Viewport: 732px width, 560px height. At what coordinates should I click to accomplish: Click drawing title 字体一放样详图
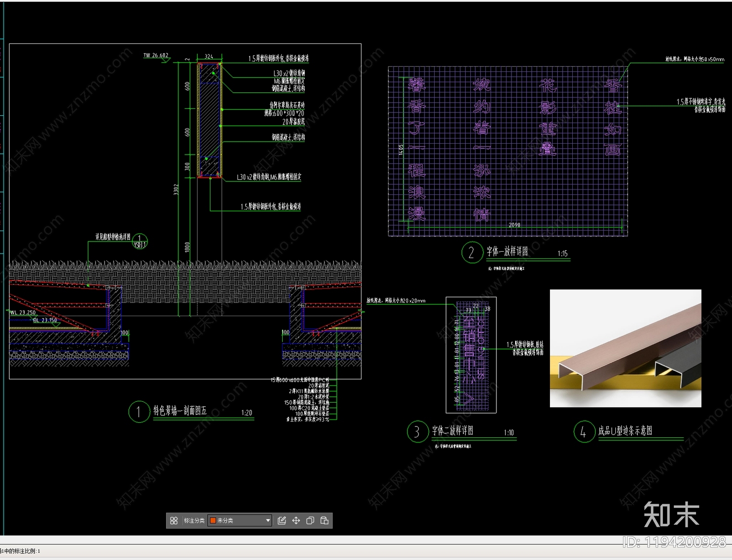click(507, 251)
